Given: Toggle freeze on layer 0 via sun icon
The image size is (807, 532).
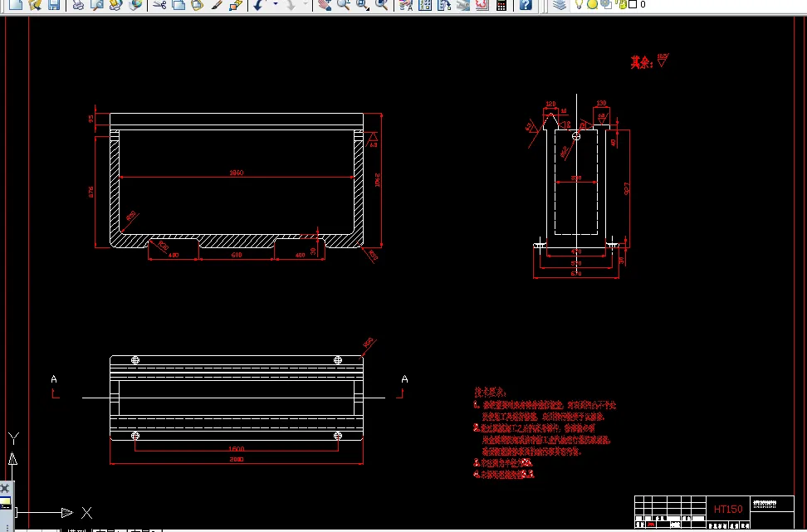Looking at the screenshot, I should coord(593,4).
